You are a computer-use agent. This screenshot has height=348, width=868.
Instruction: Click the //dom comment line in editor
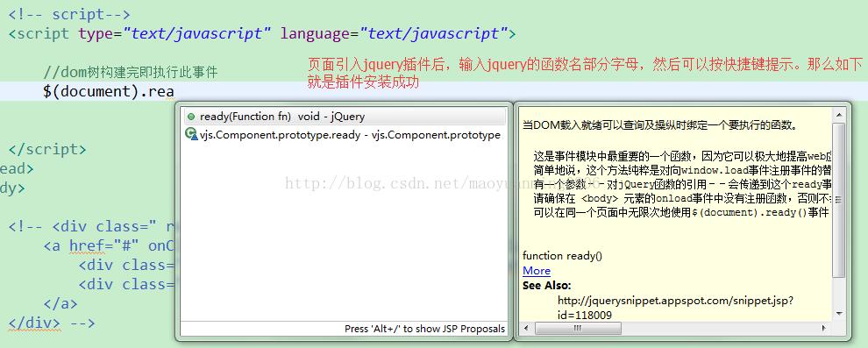[x=130, y=72]
